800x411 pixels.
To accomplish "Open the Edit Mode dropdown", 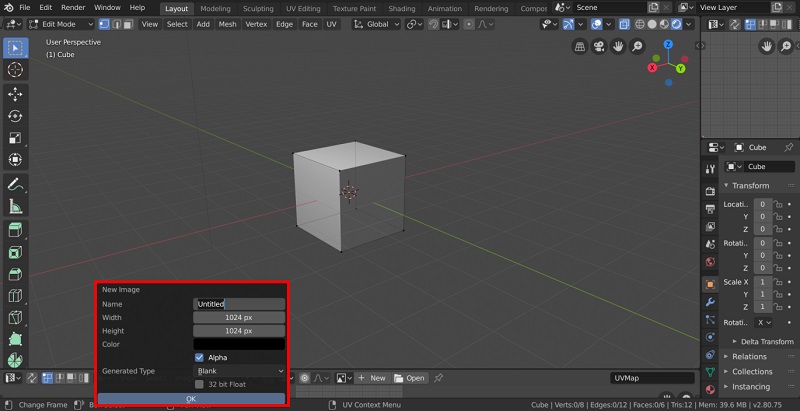I will [58, 23].
